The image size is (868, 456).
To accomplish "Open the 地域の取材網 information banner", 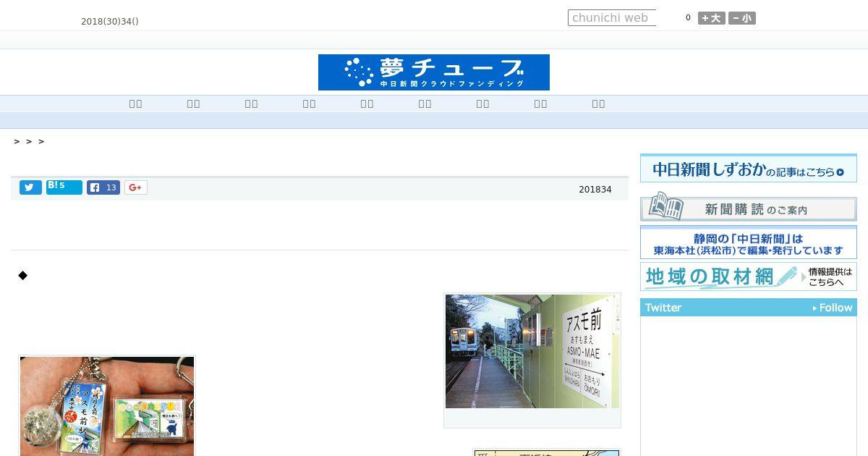I will point(749,276).
